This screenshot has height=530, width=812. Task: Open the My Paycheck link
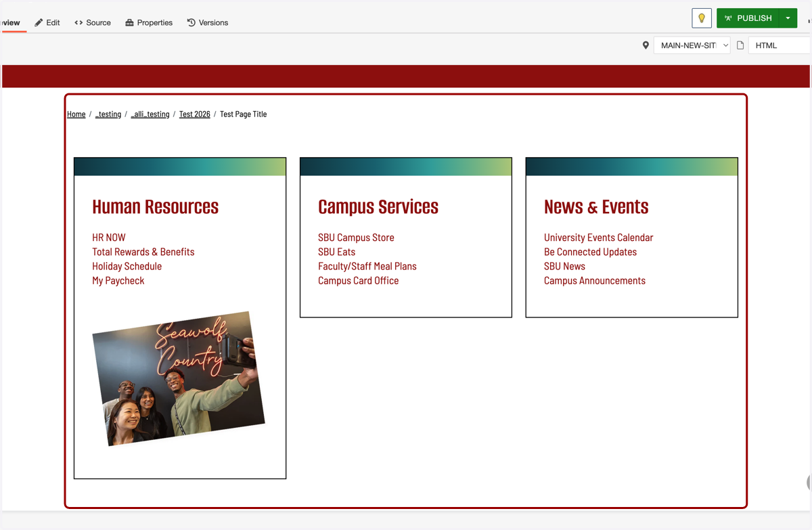118,281
